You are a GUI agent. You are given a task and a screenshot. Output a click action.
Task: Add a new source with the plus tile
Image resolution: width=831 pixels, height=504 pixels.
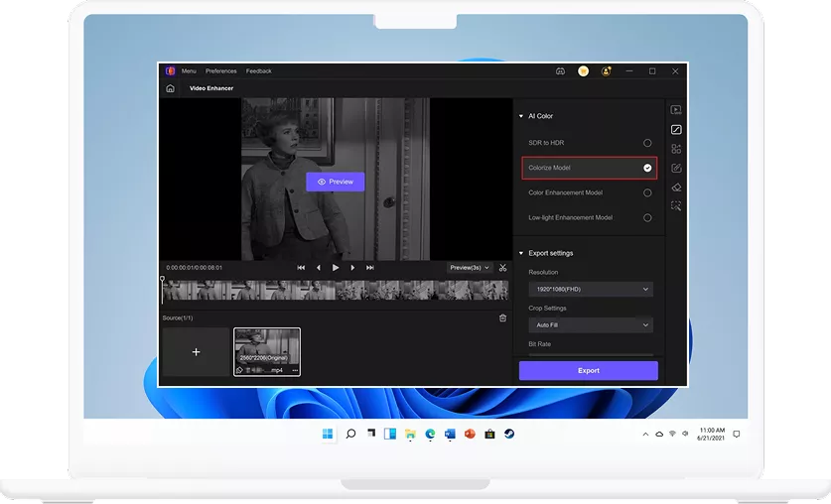tap(197, 352)
